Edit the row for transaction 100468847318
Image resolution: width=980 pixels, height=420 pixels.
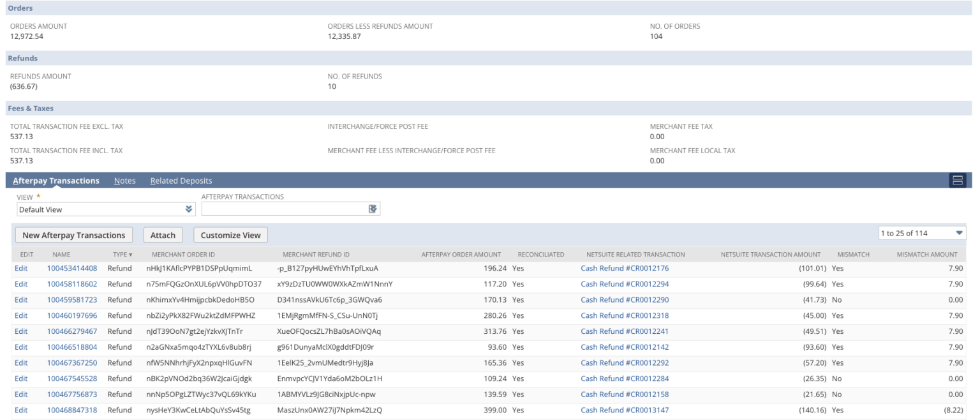21,410
